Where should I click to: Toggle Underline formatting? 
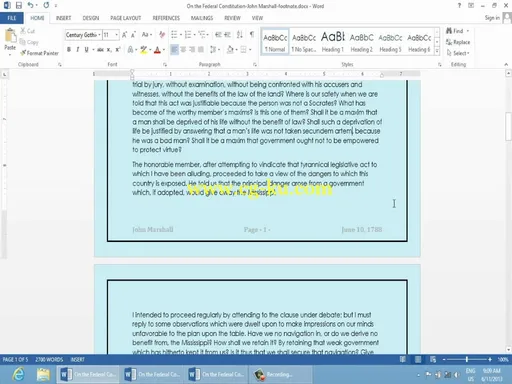pos(86,50)
